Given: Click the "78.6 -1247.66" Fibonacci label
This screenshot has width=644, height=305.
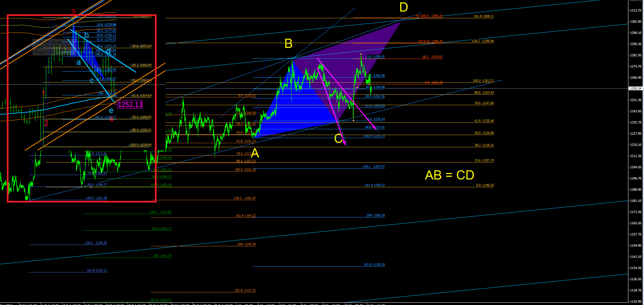Looking at the screenshot, I should click(x=484, y=103).
